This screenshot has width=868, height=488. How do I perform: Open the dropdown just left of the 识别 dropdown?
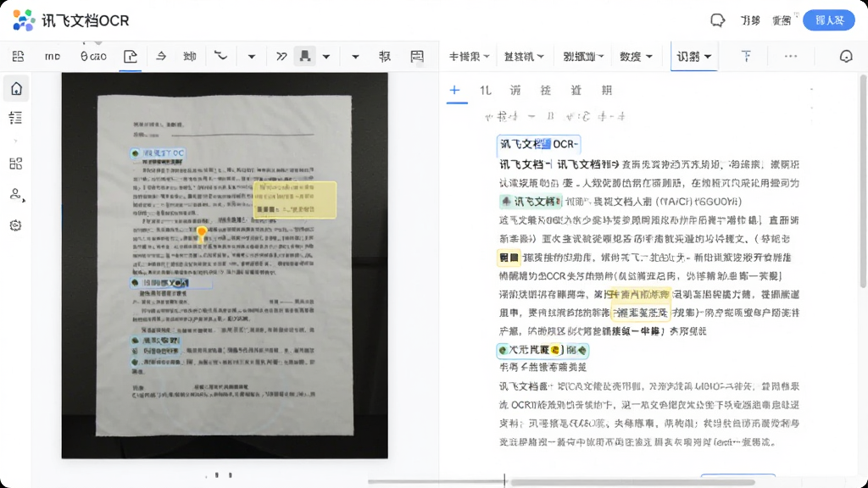click(636, 57)
